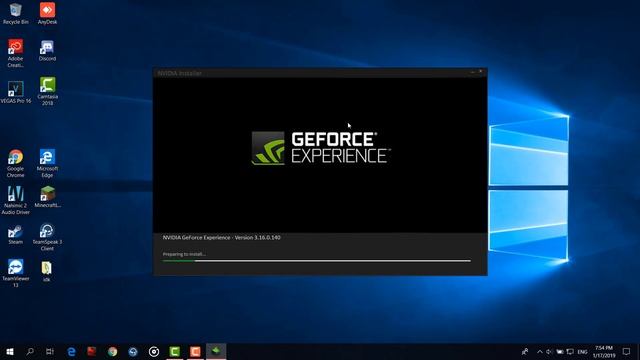Click the white circular taskbar icon

click(x=154, y=351)
